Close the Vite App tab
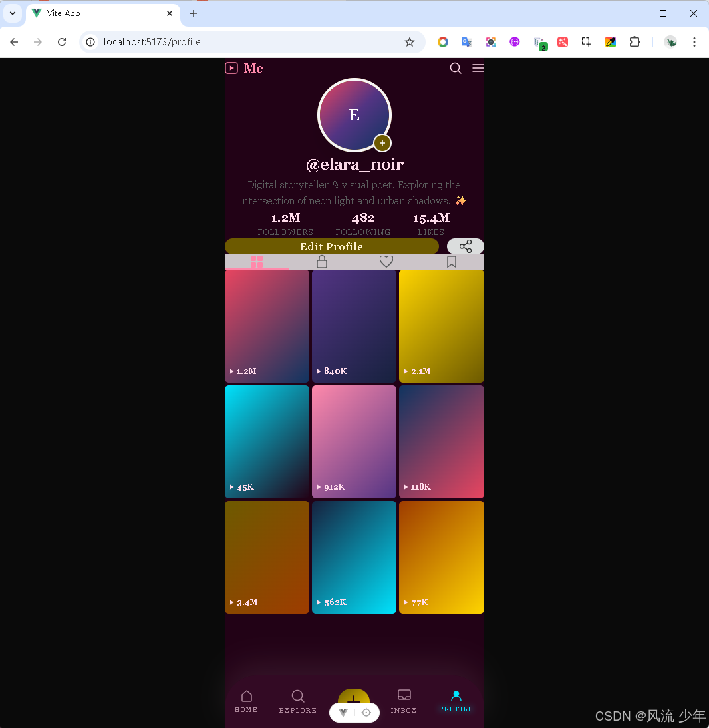The height and width of the screenshot is (728, 709). pyautogui.click(x=170, y=13)
